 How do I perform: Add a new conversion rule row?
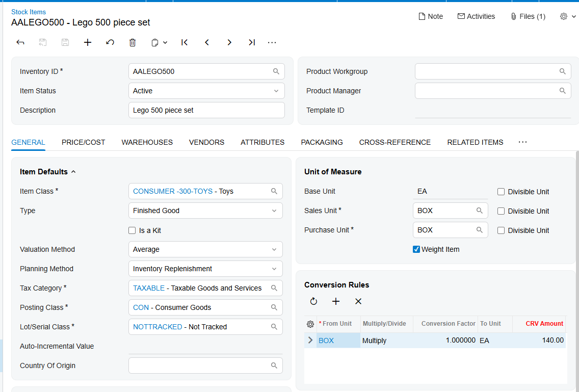[336, 301]
